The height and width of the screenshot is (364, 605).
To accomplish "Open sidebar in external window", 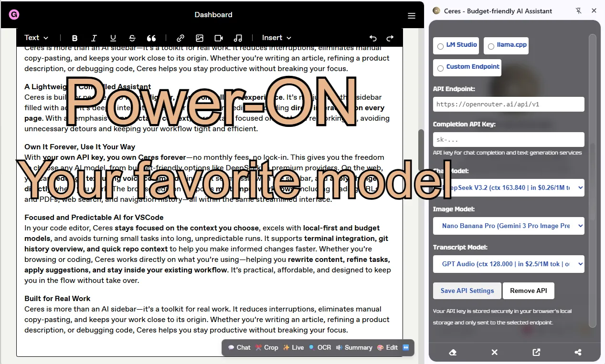I will (x=536, y=352).
